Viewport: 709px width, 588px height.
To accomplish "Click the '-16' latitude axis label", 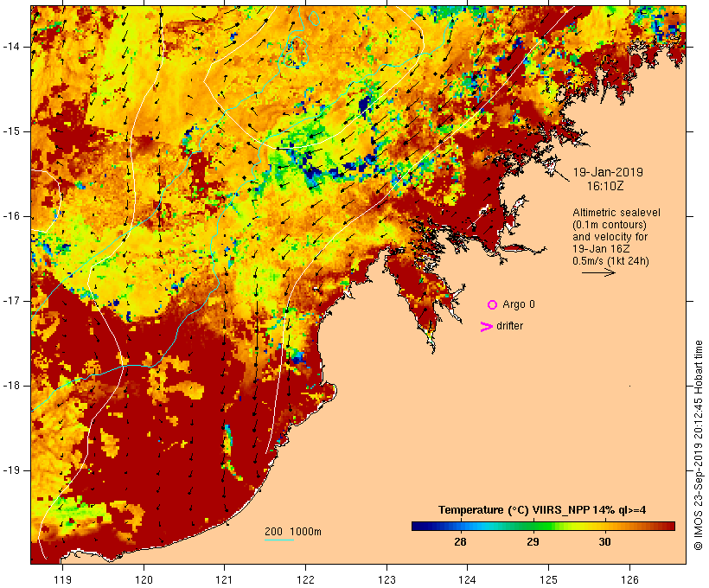I will [11, 216].
